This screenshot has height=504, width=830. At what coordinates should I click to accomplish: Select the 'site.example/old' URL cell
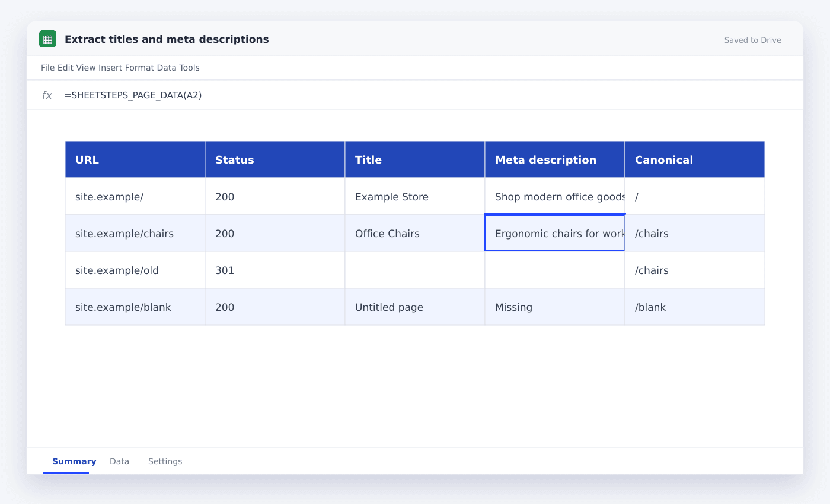click(x=135, y=270)
